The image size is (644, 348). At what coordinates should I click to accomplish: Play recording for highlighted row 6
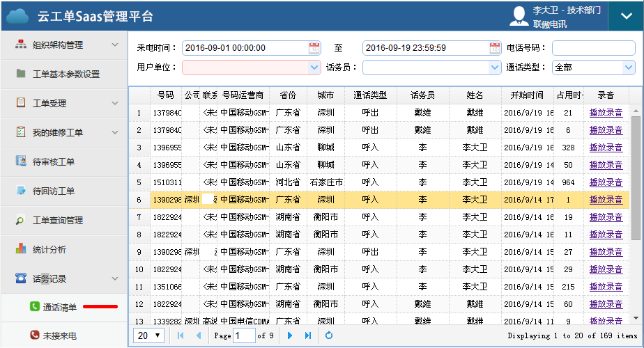coord(606,200)
